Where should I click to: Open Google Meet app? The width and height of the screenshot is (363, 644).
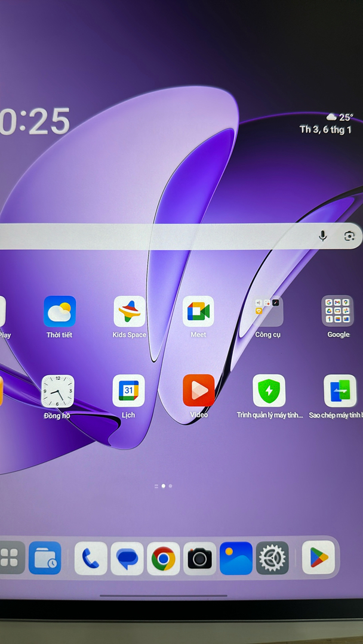coord(198,312)
